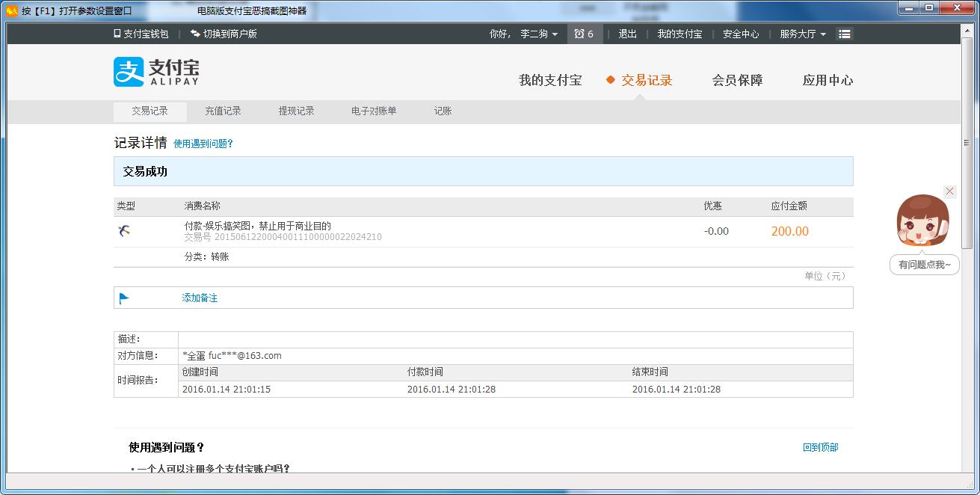
Task: Switch to merchant version 切换到商户版
Action: [x=224, y=34]
